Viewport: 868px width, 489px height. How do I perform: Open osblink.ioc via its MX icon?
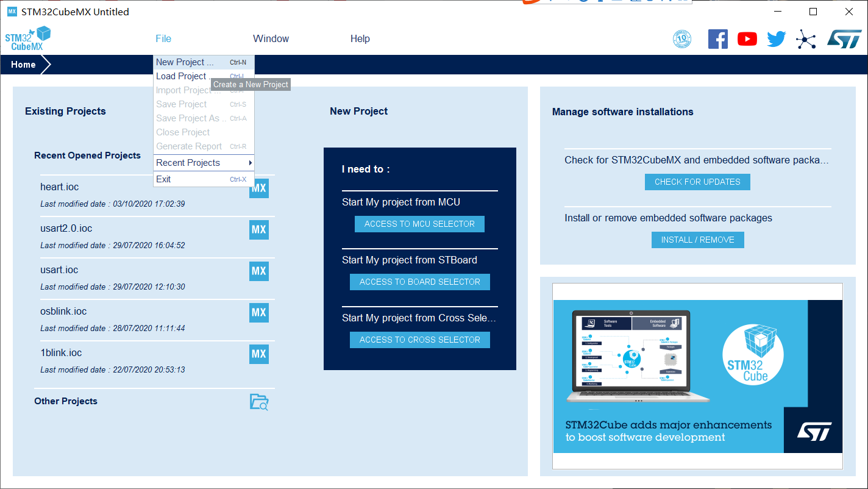coord(259,313)
